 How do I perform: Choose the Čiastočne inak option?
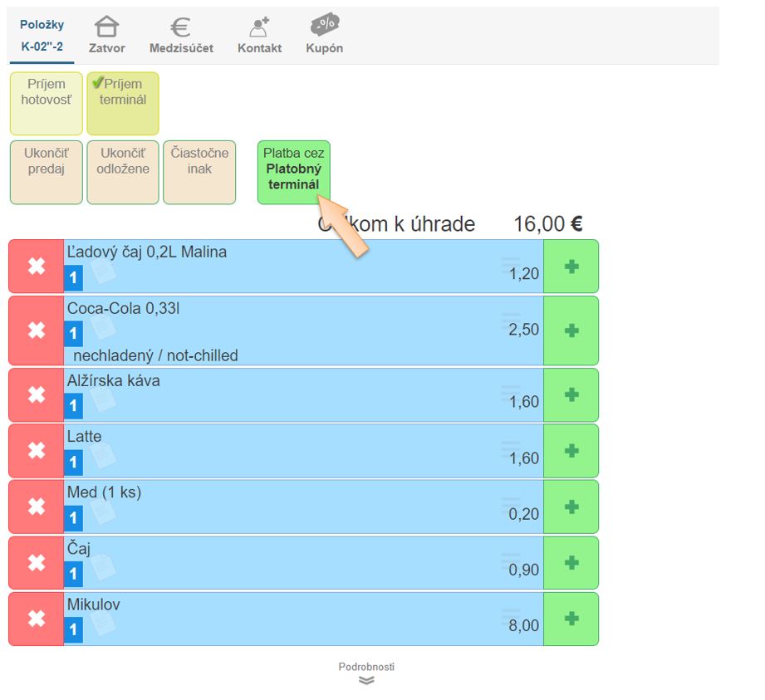click(x=199, y=172)
